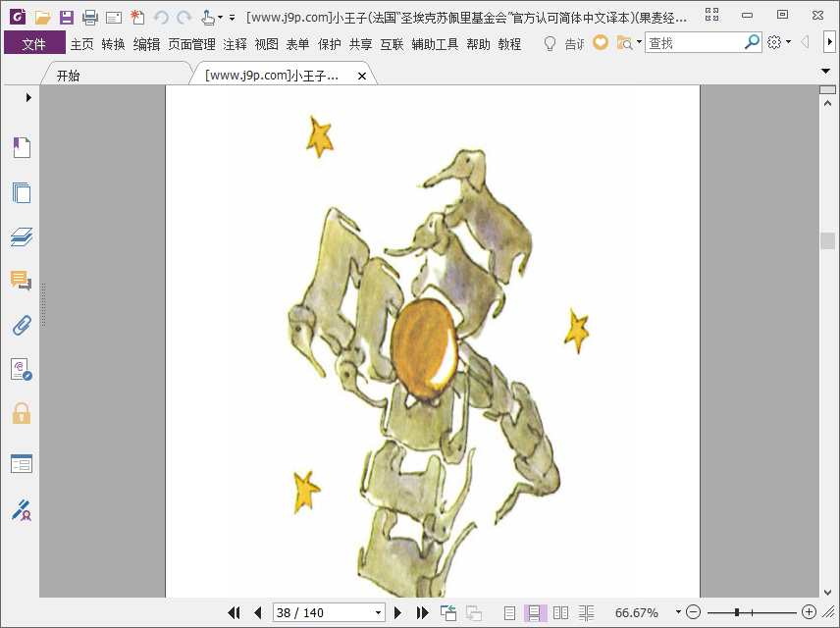The image size is (840, 628).
Task: Select continuous page view mode
Action: [x=535, y=612]
